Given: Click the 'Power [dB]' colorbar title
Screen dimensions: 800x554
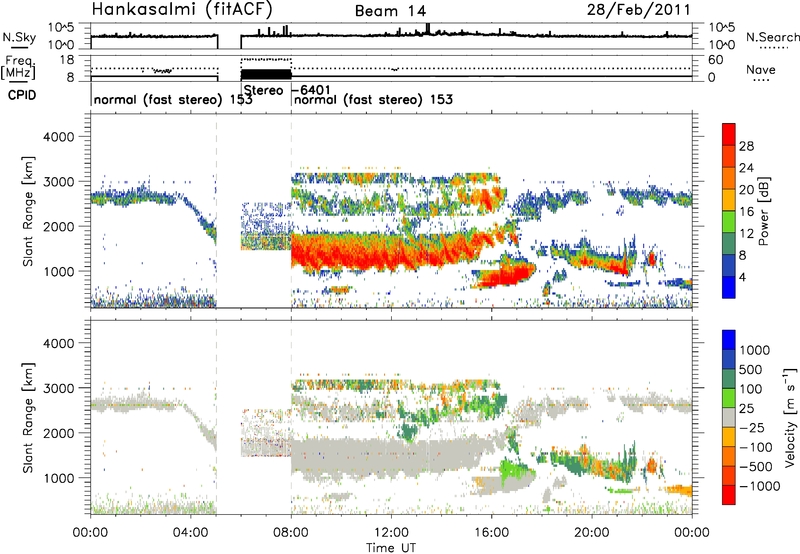Looking at the screenshot, I should (x=763, y=211).
